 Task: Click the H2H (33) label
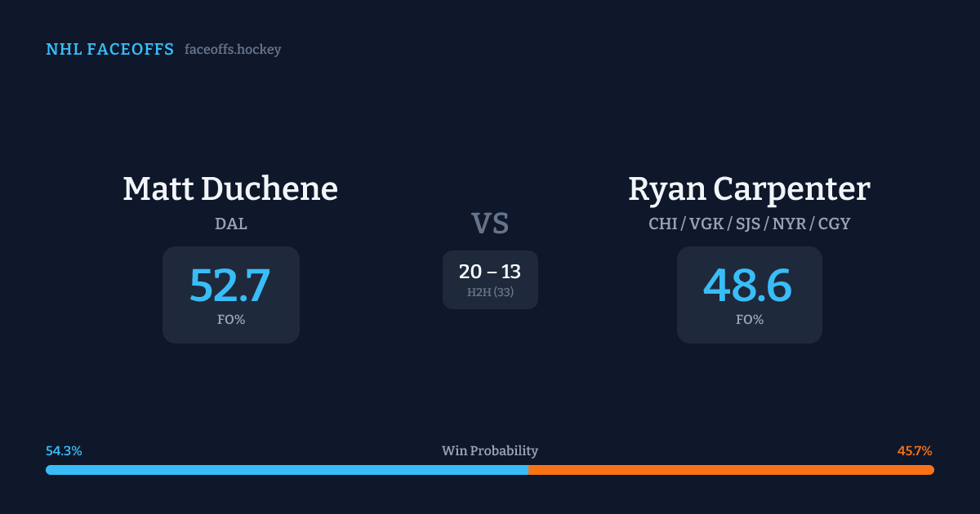tap(490, 292)
